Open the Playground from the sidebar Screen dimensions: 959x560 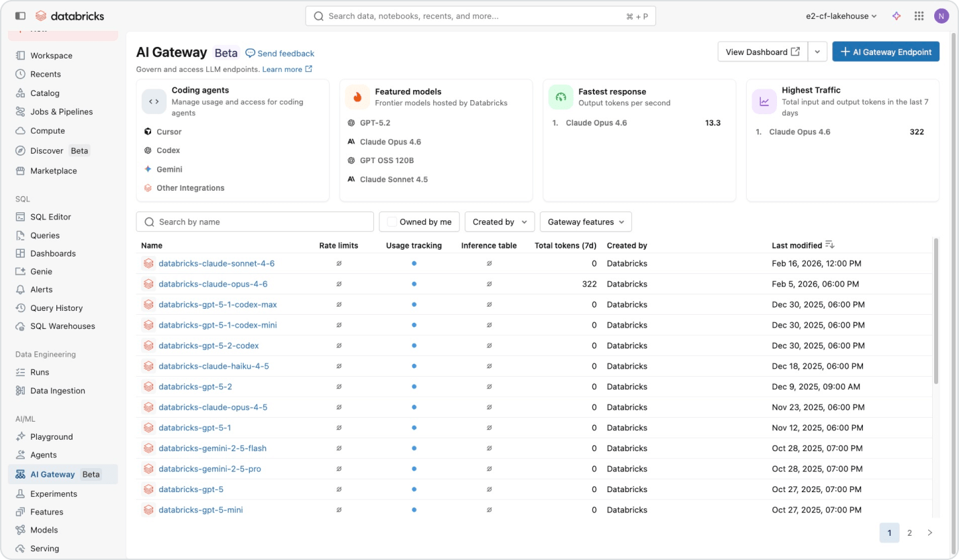tap(52, 436)
